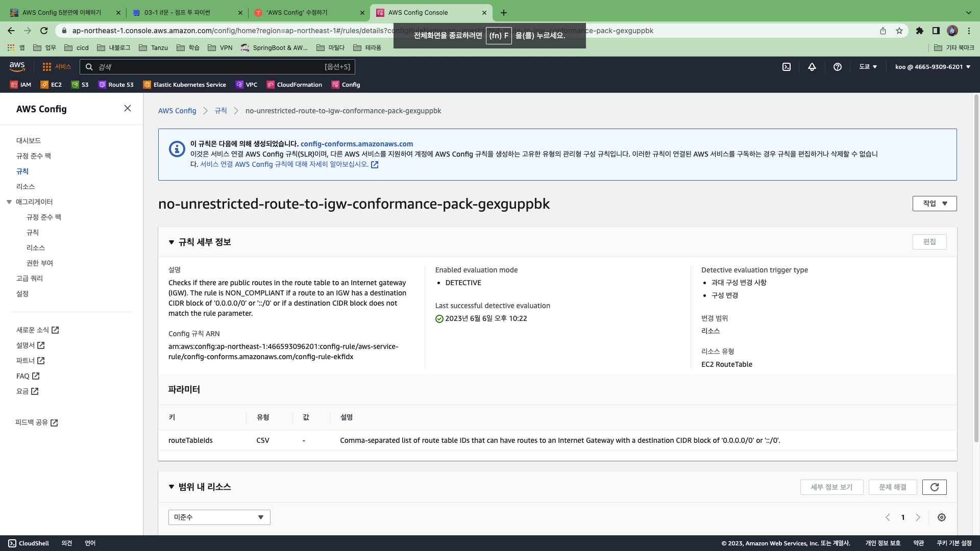980x551 pixels.
Task: Open the 미준수 compliance filter dropdown
Action: click(219, 517)
